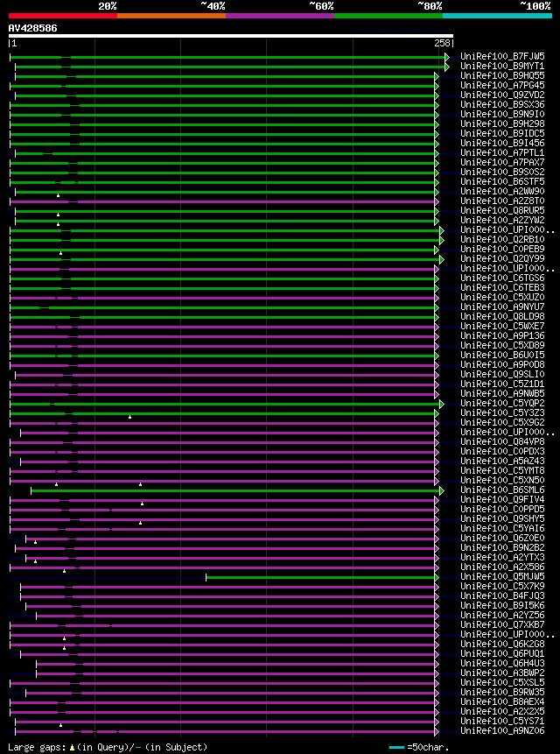Open hit UniRef100_B9HQ55
The height and width of the screenshot is (754, 560).
point(502,76)
